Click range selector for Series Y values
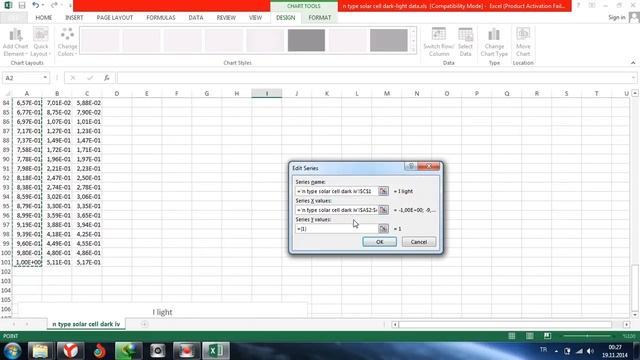Image resolution: width=640 pixels, height=360 pixels. 383,229
